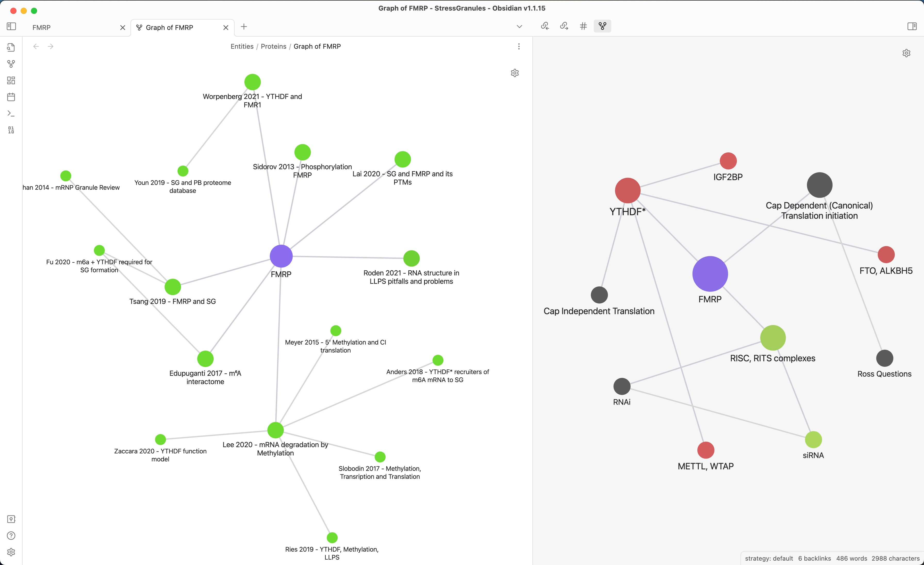Open vault switcher icon at bottom left
The image size is (924, 565).
coord(11,519)
